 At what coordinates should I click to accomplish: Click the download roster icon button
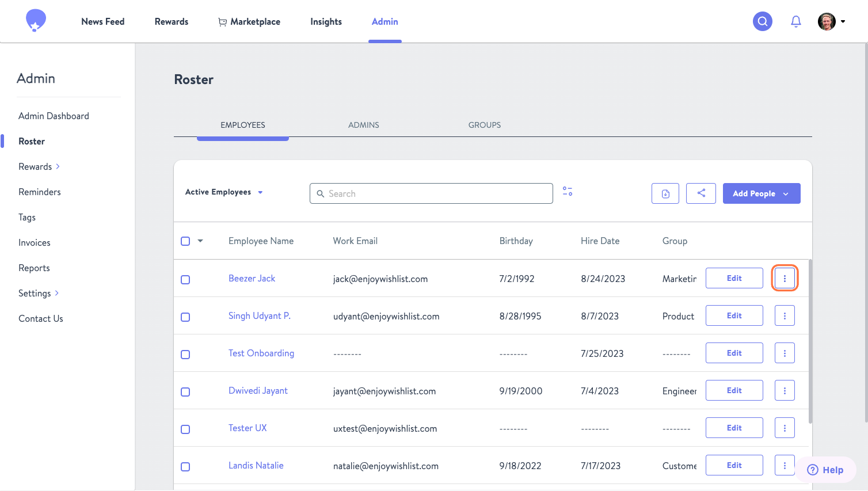click(665, 193)
